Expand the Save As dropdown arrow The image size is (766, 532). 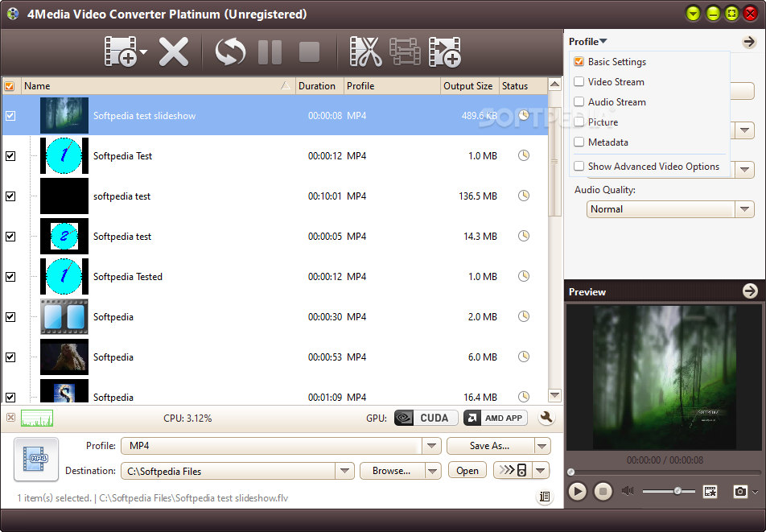tap(542, 446)
